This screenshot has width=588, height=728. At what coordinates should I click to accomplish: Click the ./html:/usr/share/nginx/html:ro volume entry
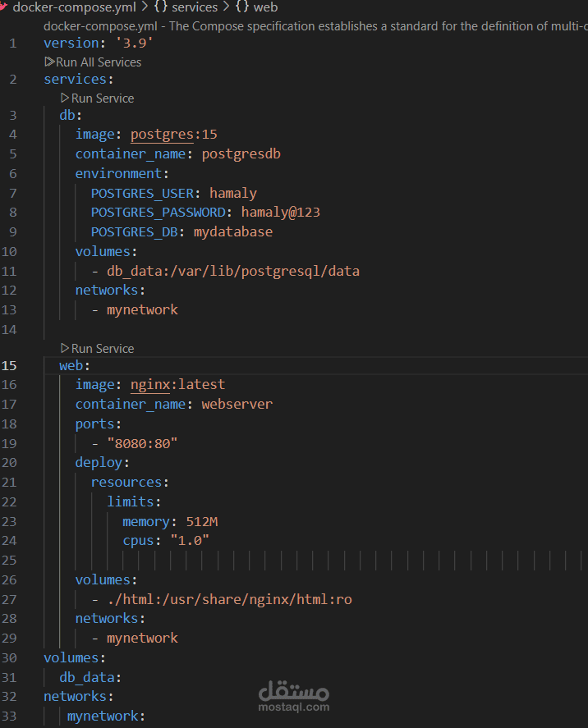[x=229, y=599]
